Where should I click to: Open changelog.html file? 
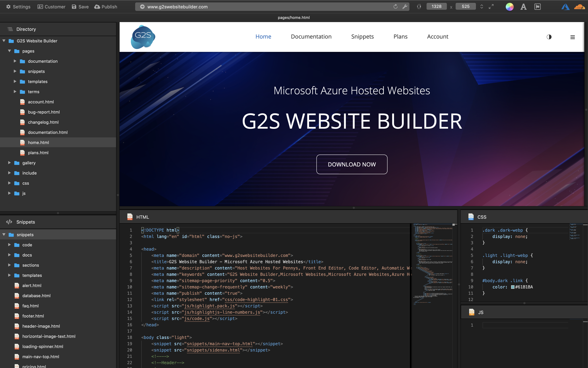pos(43,122)
